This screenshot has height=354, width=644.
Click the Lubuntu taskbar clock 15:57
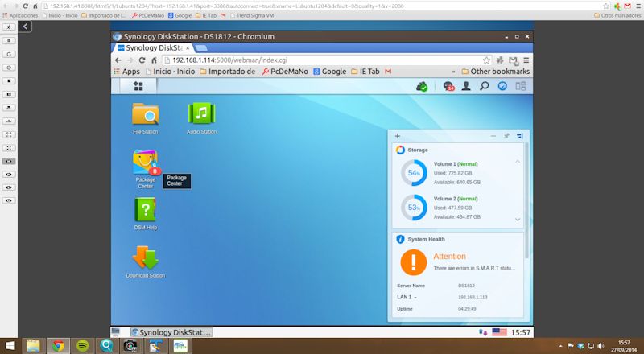(520, 332)
